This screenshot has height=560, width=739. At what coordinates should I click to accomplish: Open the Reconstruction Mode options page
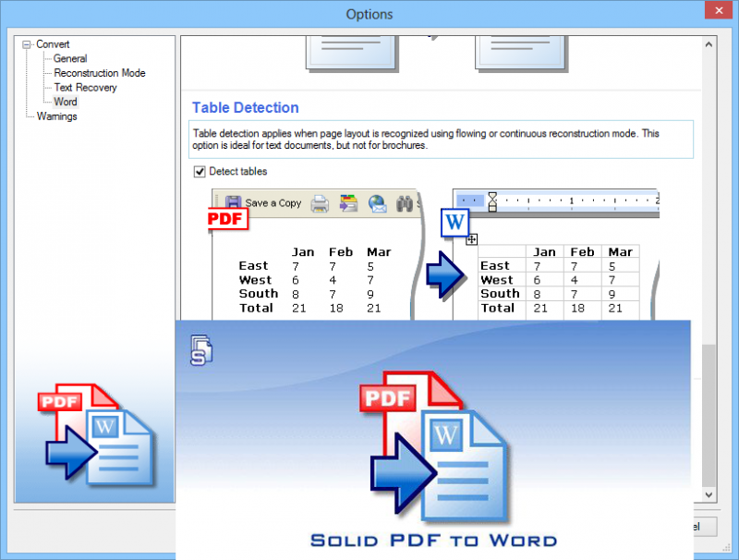pyautogui.click(x=100, y=73)
